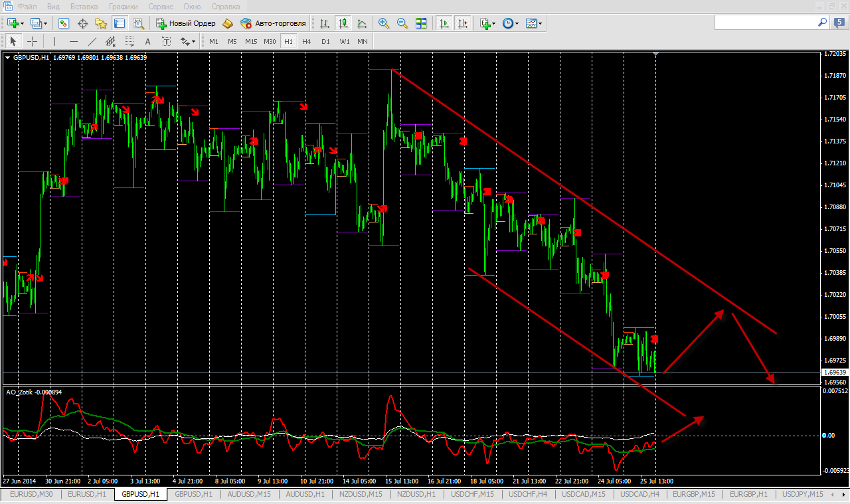Click the Zoom In magnifier icon

pyautogui.click(x=384, y=23)
